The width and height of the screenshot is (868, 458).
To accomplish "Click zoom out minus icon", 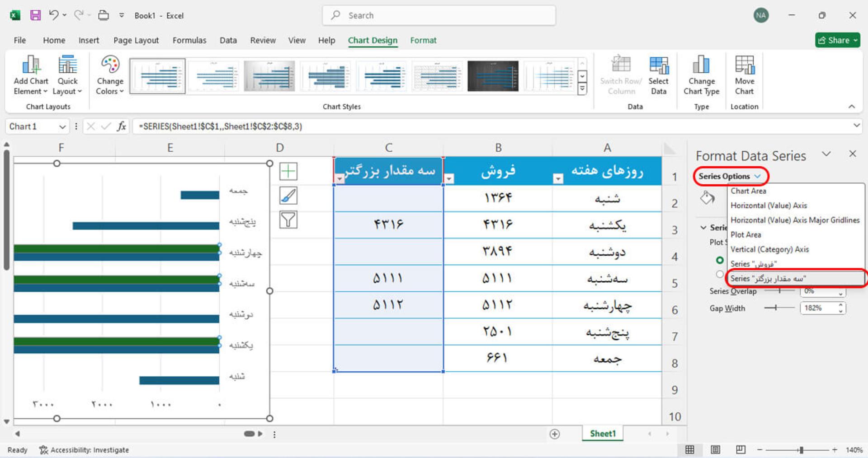I will click(x=759, y=450).
